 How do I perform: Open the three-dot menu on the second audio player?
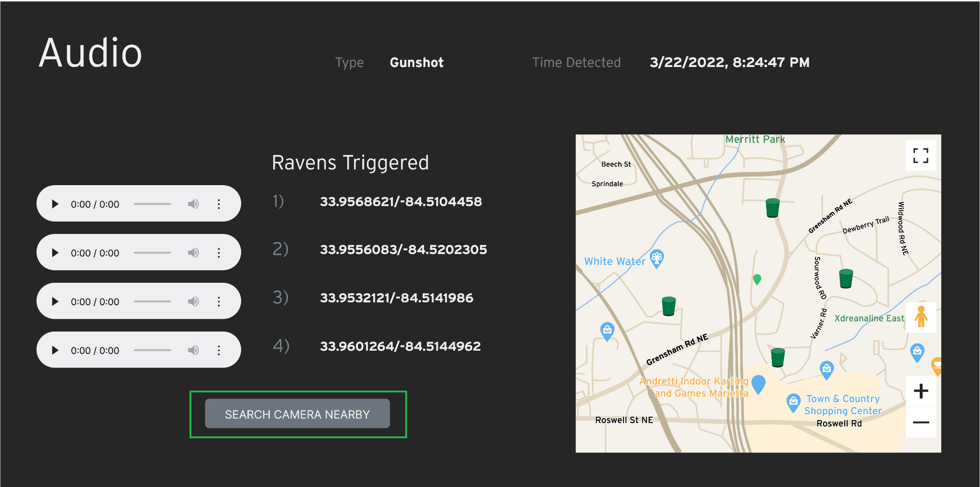tap(219, 252)
